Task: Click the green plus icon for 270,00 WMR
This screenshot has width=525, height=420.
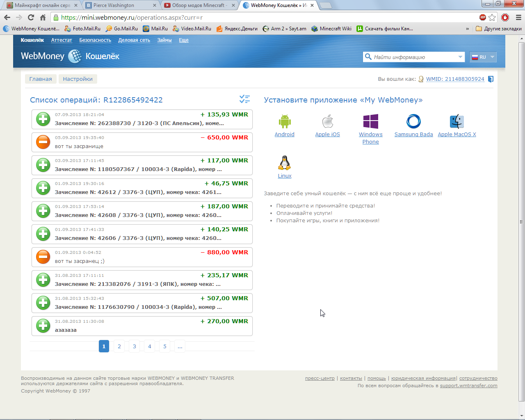Action: pos(43,326)
